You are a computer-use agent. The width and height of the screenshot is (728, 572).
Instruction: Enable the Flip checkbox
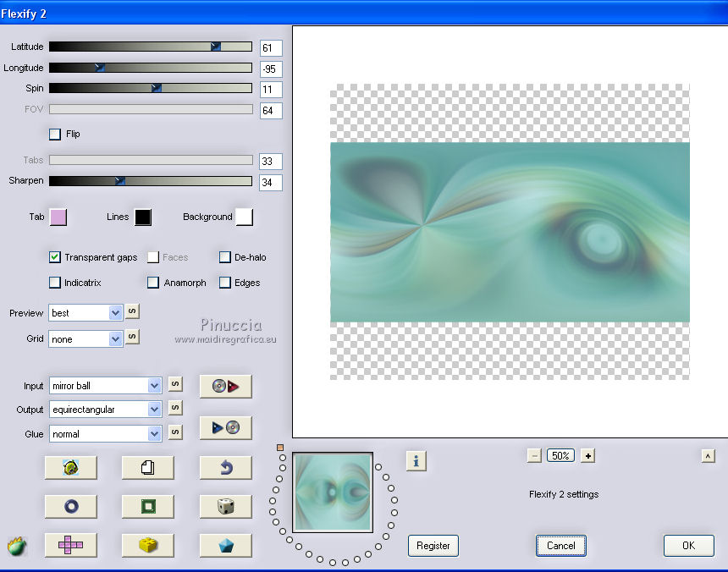55,134
